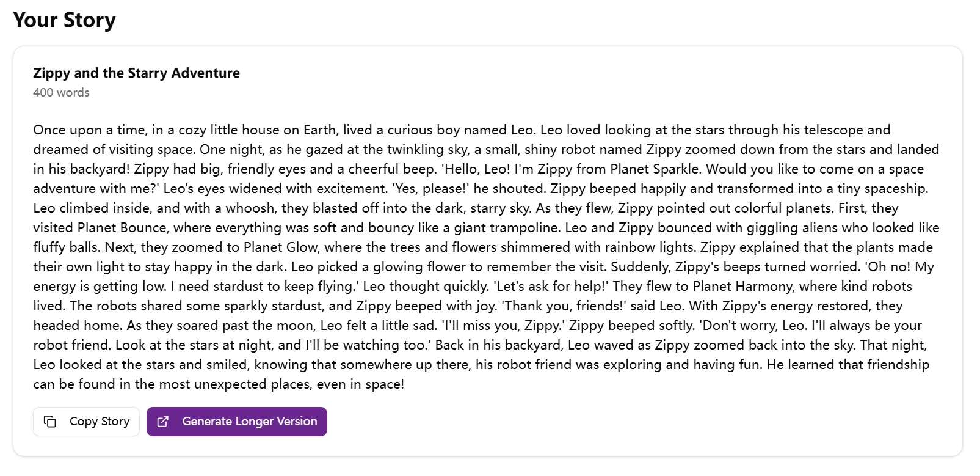
Task: Click the purple "Generate Longer Version" button
Action: [237, 422]
